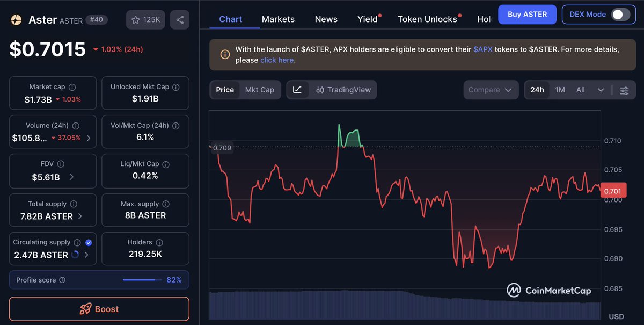
Task: Add Aster to watchlist with star button
Action: click(x=146, y=20)
